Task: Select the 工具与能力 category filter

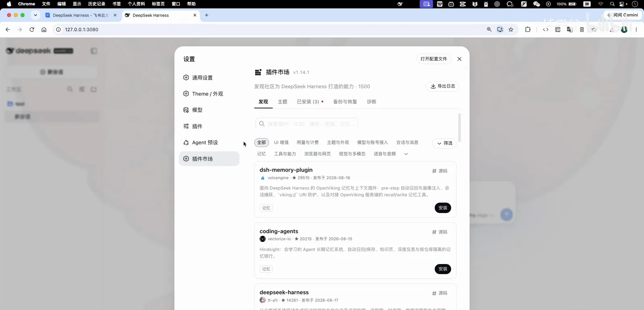Action: tap(285, 154)
